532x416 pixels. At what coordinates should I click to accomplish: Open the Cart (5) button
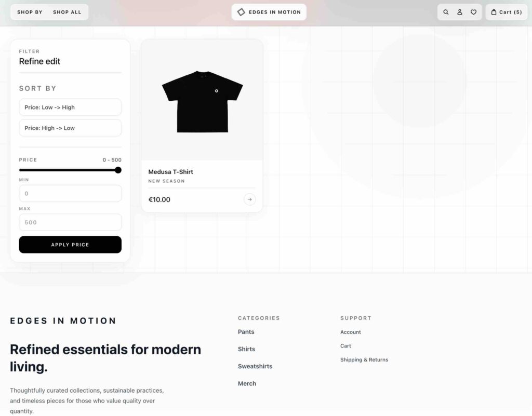tap(507, 12)
